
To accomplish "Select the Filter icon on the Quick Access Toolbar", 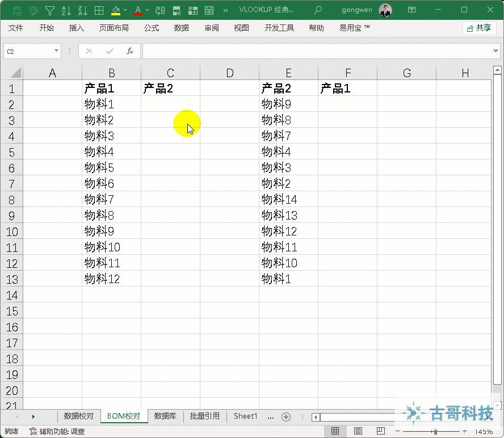I will coord(49,10).
